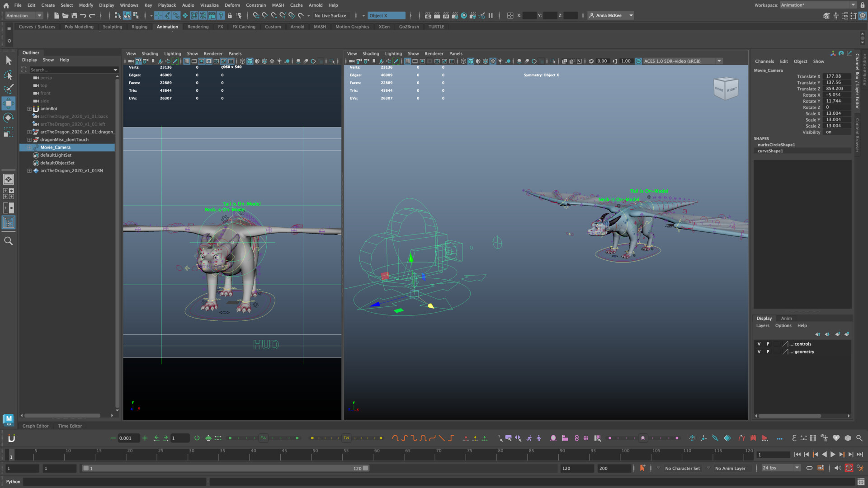
Task: Open the Graph Editor tab
Action: point(35,426)
